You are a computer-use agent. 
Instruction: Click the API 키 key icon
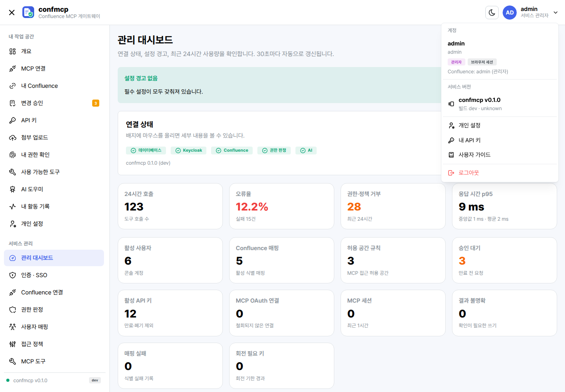(x=13, y=120)
